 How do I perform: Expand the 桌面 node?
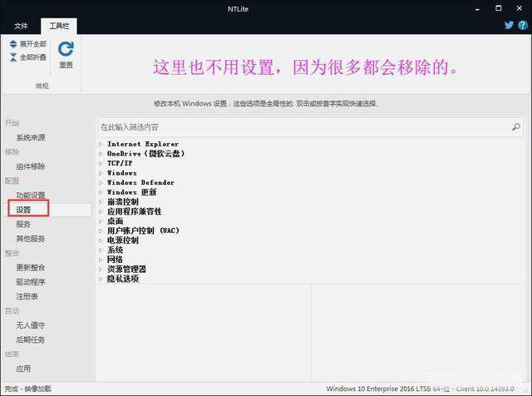point(101,221)
